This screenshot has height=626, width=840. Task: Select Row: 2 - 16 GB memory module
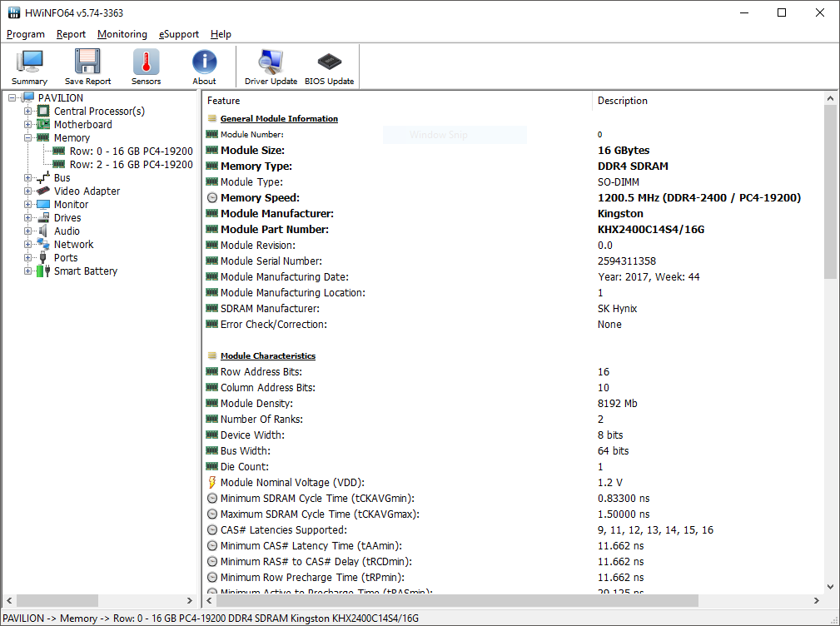coord(131,165)
